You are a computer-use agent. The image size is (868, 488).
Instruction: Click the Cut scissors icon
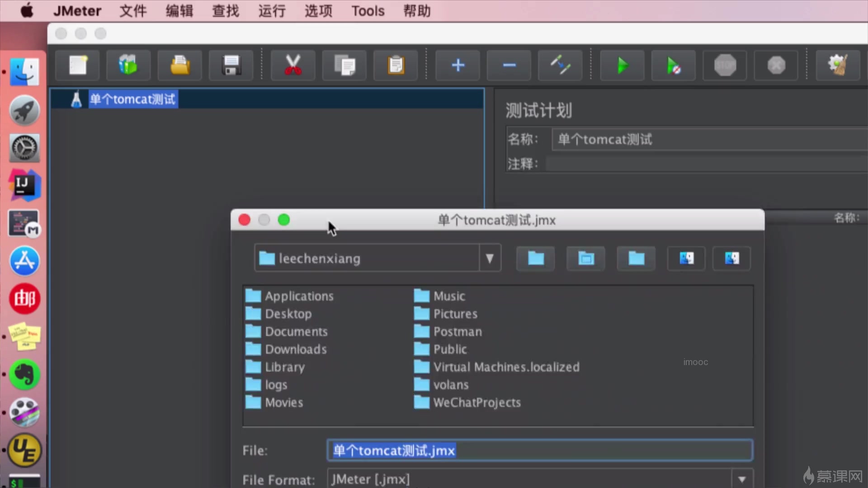293,66
